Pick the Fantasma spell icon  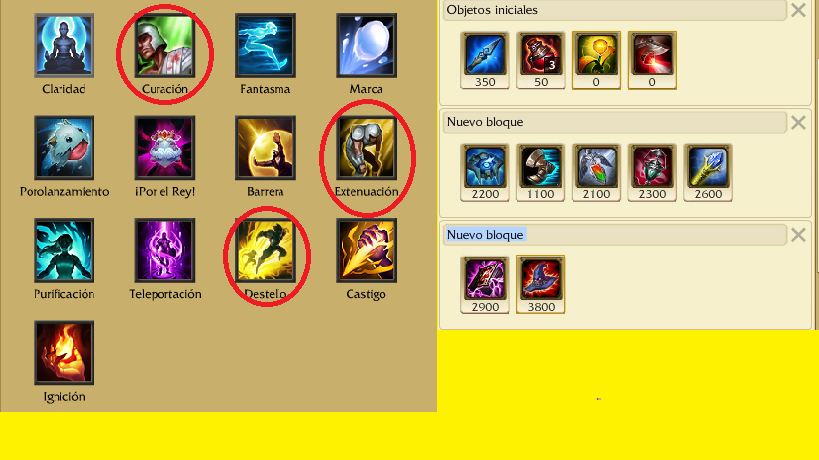click(x=265, y=45)
